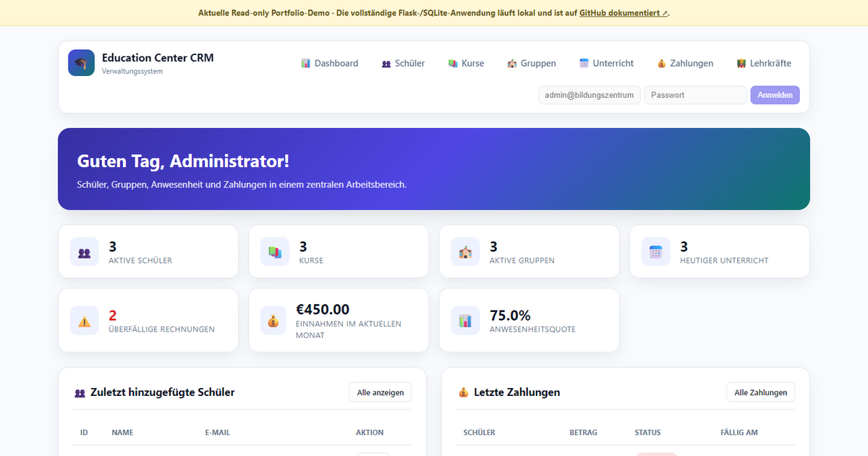Screen dimensions: 868x456
Task: Click the Überfällige Rechnungen label
Action: [x=161, y=329]
